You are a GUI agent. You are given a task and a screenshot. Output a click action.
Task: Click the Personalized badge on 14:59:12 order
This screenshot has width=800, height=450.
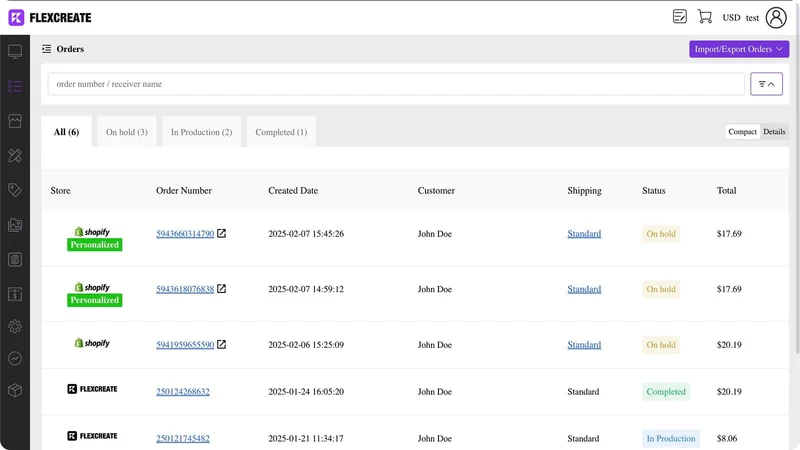tap(94, 301)
